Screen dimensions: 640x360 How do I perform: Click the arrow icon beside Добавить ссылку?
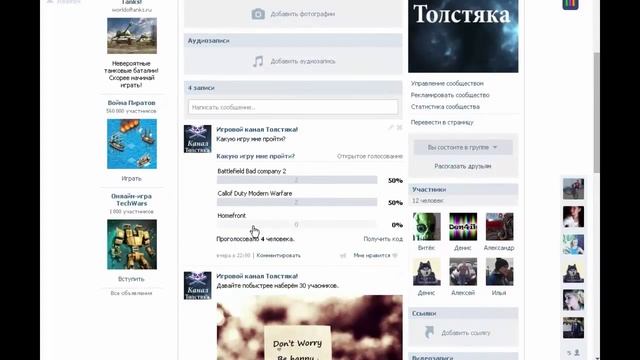tap(429, 332)
